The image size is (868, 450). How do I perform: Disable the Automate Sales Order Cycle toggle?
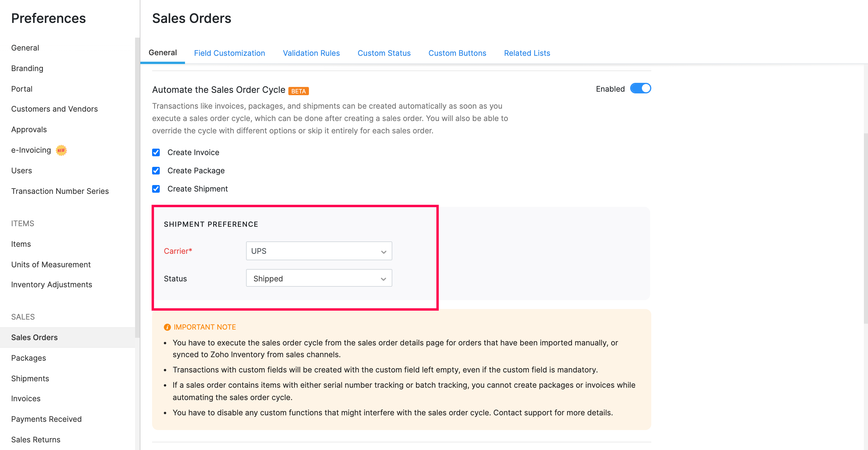tap(640, 88)
